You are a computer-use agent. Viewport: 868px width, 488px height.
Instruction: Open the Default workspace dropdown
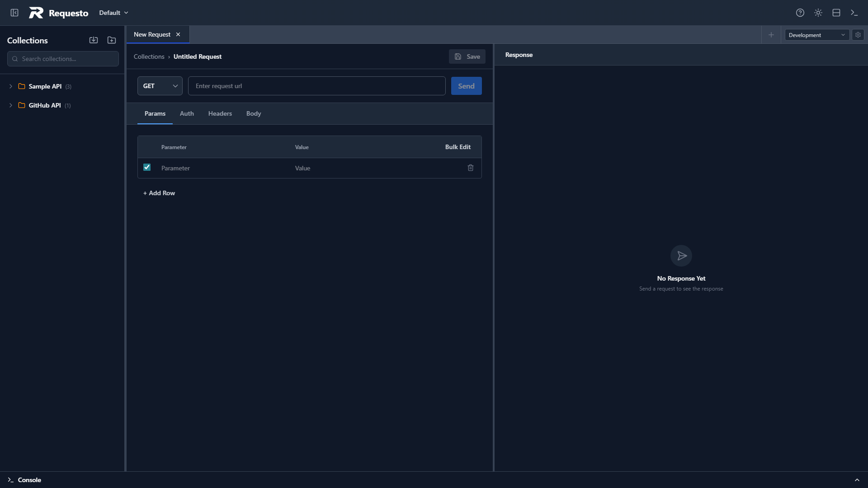point(113,13)
